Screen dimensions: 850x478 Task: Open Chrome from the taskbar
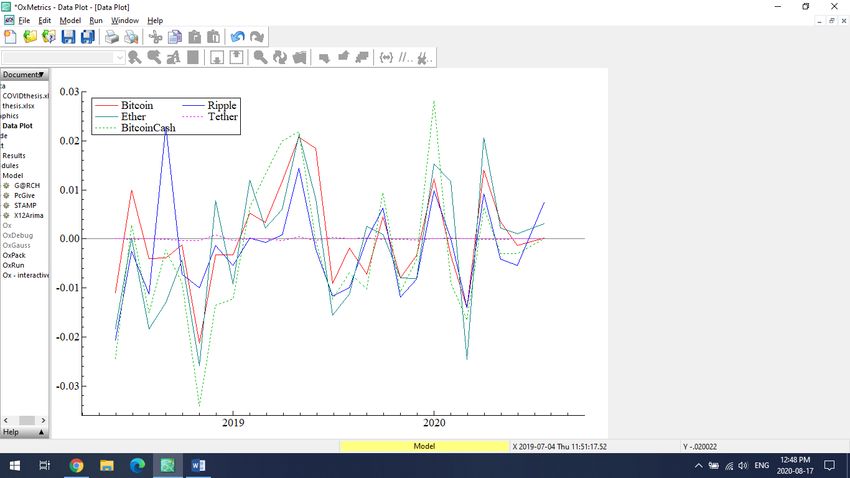76,466
